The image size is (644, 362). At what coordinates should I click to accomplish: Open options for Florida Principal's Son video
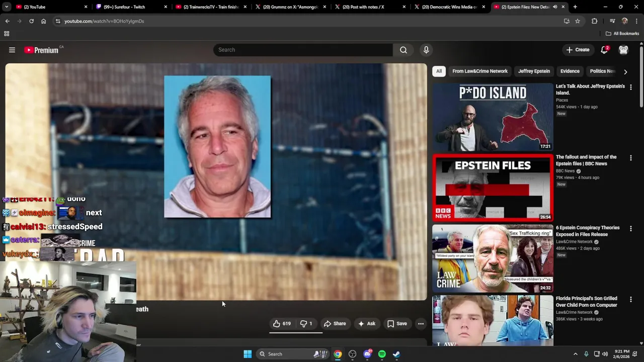pos(631,300)
